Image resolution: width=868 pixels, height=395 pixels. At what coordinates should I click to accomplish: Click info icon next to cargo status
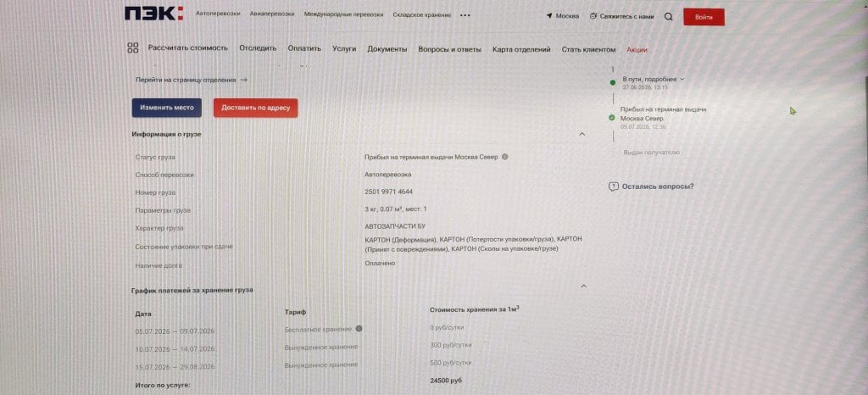(x=504, y=157)
